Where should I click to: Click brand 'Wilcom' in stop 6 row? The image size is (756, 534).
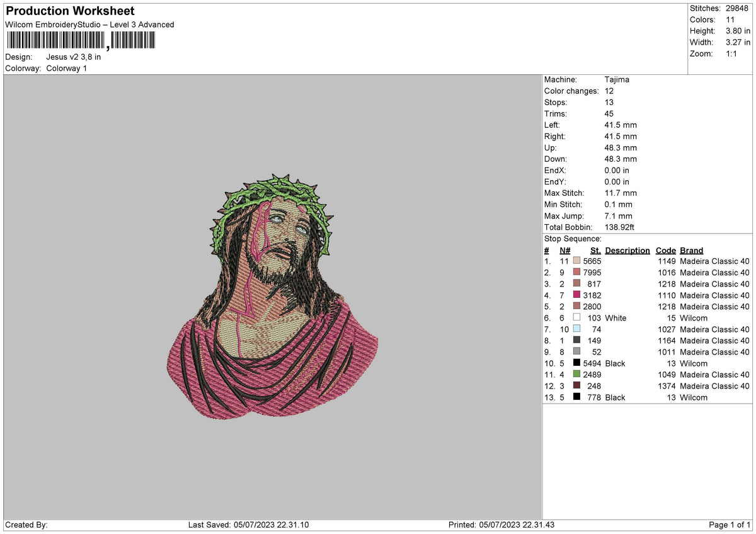click(x=694, y=318)
